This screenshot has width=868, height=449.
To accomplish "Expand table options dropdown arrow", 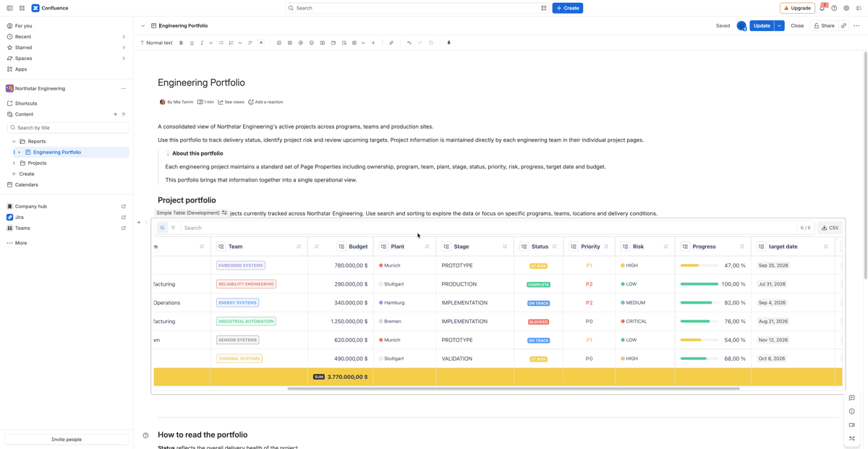I will click(363, 43).
